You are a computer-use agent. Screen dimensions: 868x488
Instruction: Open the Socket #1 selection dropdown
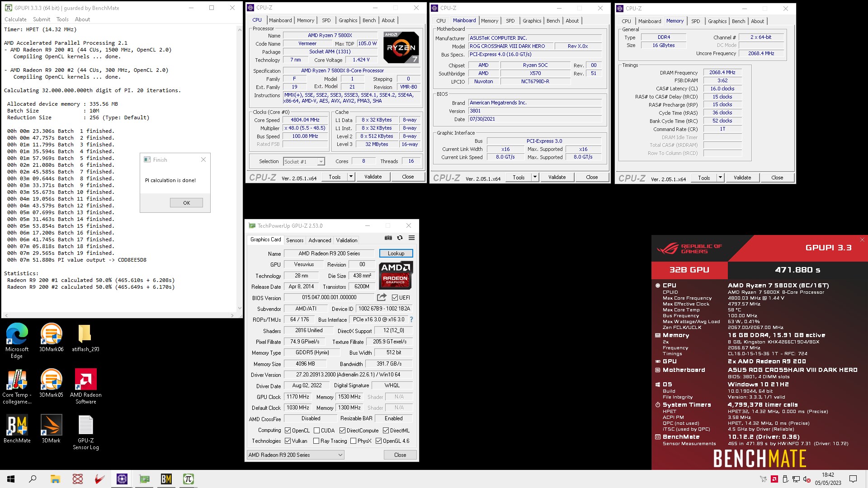pos(304,162)
